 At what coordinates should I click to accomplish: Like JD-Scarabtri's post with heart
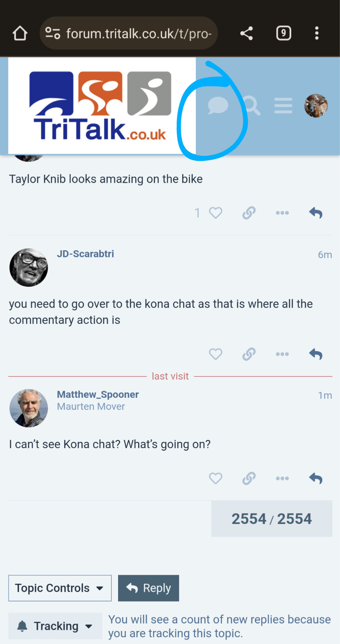point(215,354)
